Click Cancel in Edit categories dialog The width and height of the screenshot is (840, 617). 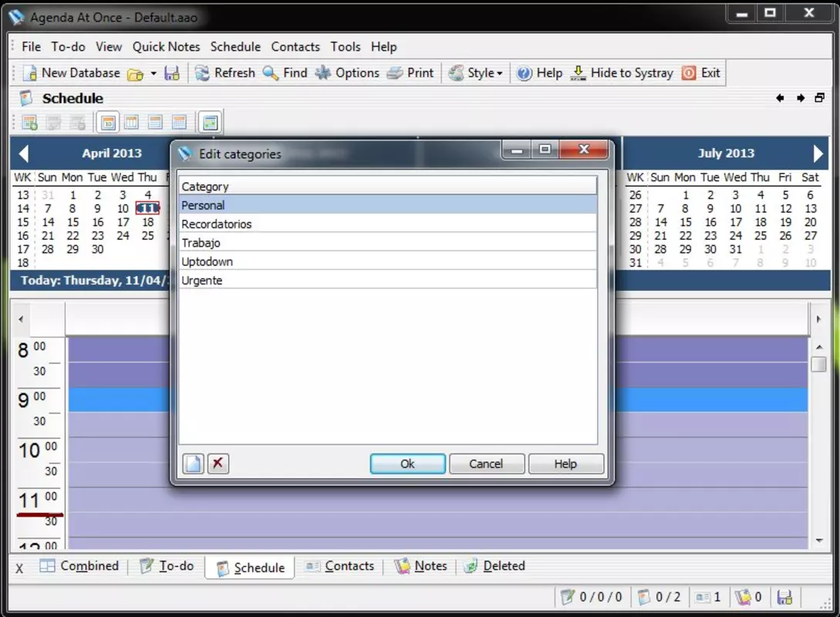487,464
